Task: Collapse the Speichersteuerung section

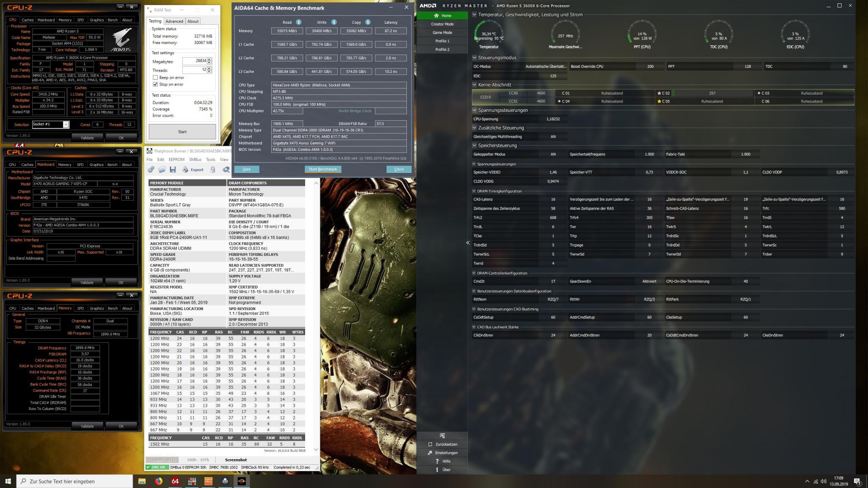Action: coord(474,145)
